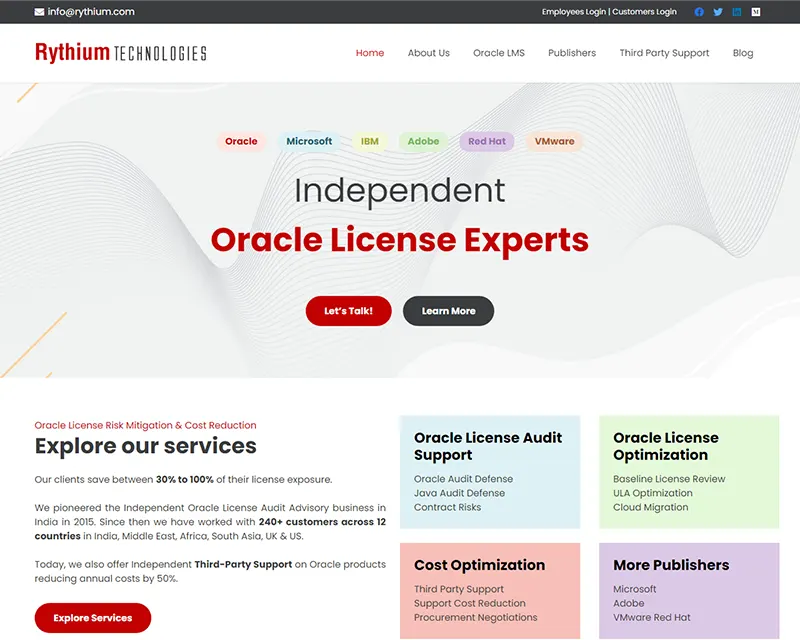Image resolution: width=800 pixels, height=640 pixels.
Task: Select the Microsoft publisher pill
Action: tap(309, 141)
